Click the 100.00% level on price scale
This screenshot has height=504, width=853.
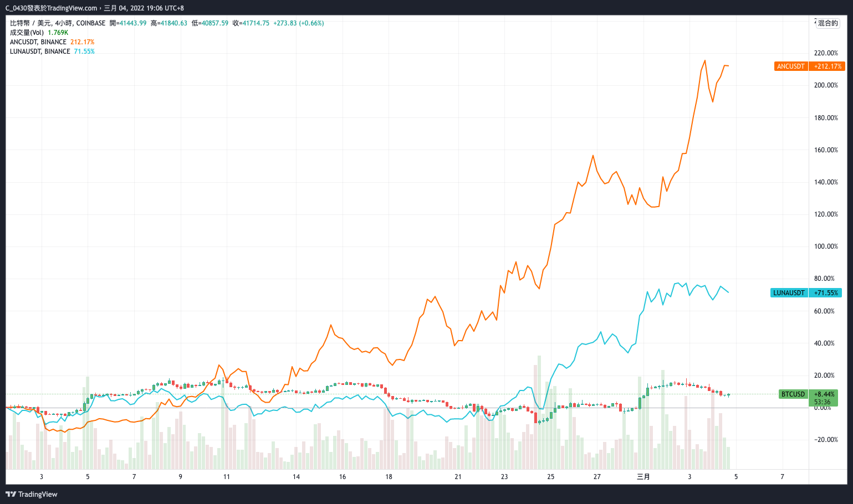(x=826, y=246)
